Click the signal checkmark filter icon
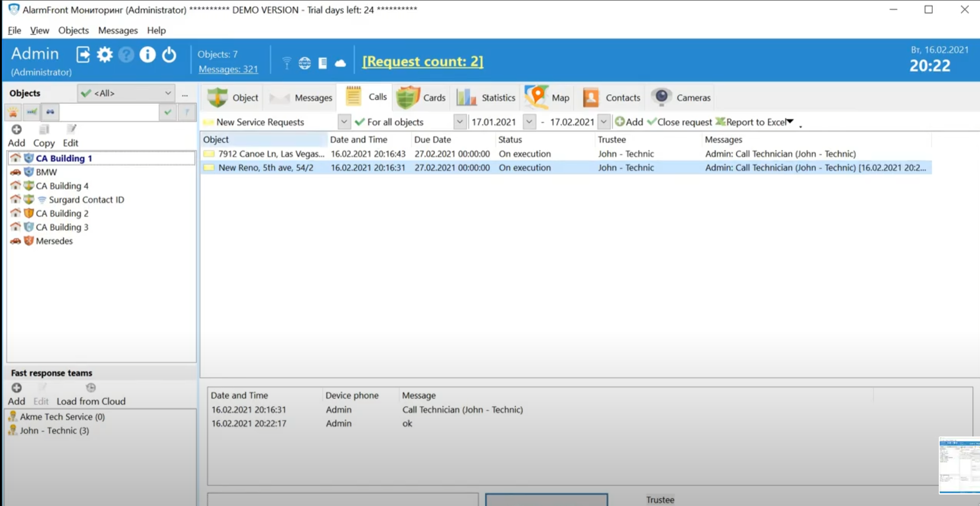 (x=32, y=112)
